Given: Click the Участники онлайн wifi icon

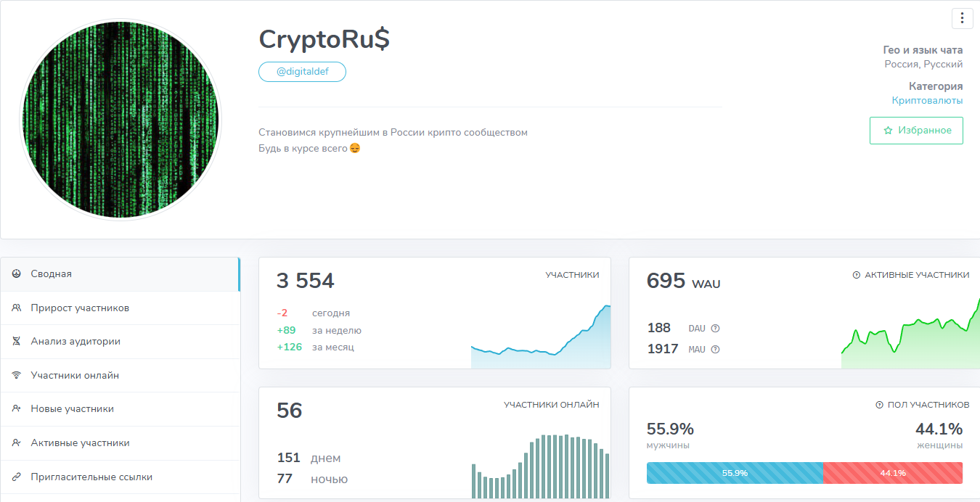Looking at the screenshot, I should pos(16,375).
